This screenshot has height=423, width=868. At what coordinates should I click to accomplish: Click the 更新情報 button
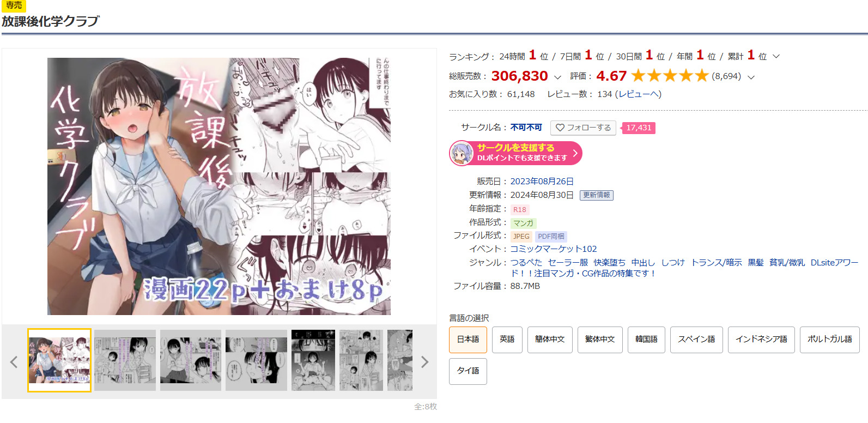point(597,195)
